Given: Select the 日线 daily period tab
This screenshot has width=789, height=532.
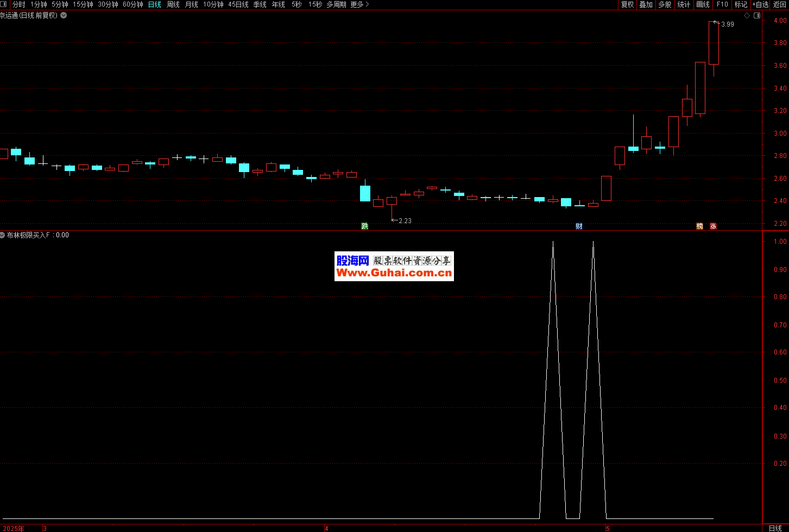Looking at the screenshot, I should click(155, 4).
